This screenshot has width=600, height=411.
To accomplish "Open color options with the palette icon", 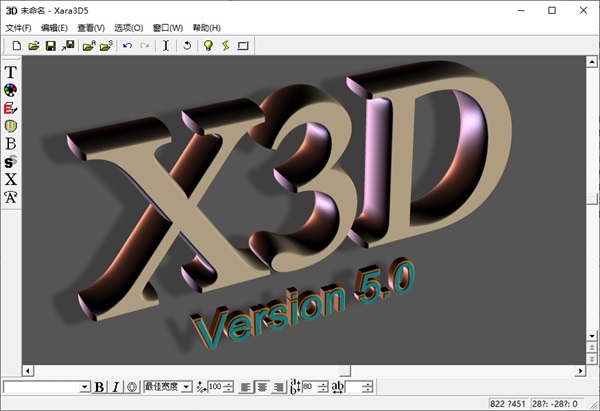I will [x=11, y=90].
